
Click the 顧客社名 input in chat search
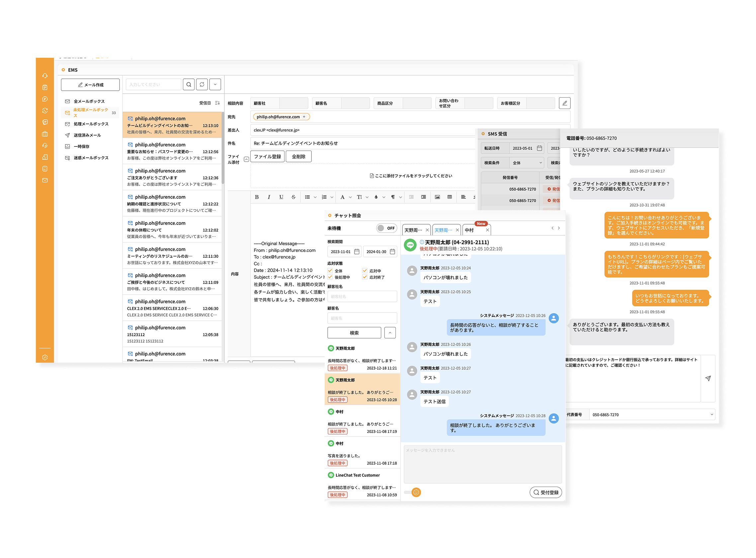[362, 296]
